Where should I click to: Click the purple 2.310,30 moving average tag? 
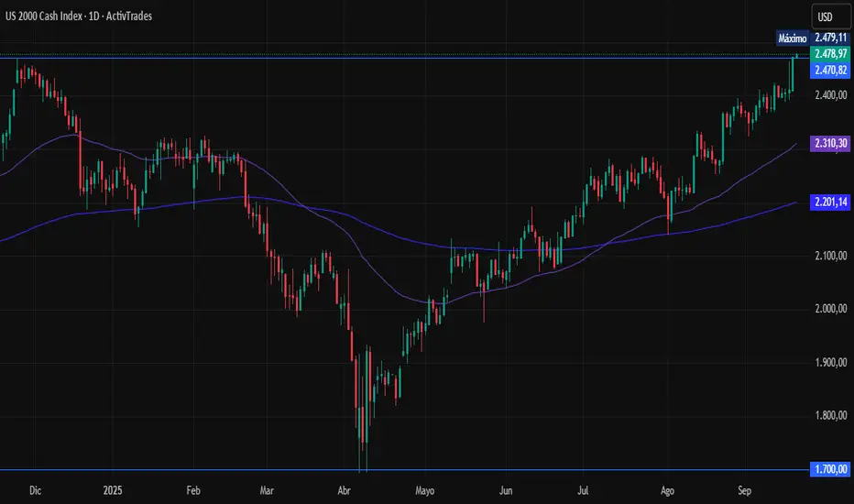(830, 143)
